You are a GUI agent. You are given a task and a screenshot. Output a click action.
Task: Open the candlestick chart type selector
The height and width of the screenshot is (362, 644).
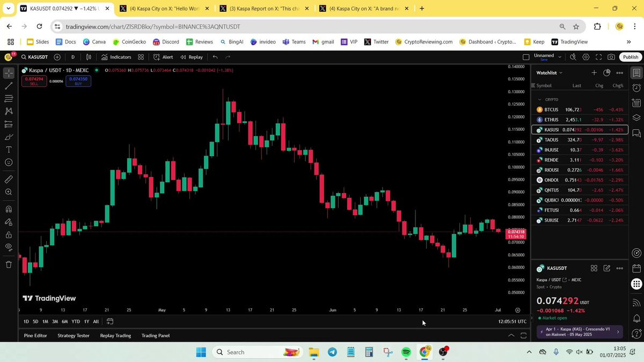pos(89,57)
